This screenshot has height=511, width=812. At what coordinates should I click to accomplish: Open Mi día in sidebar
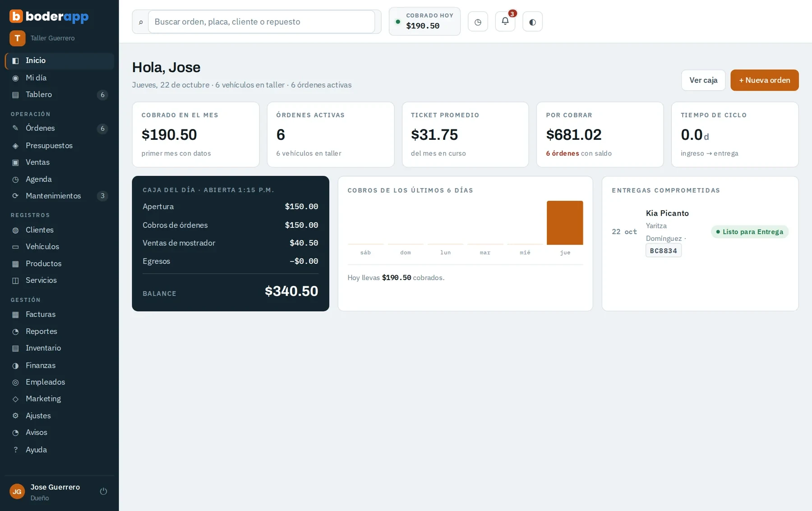[59, 78]
